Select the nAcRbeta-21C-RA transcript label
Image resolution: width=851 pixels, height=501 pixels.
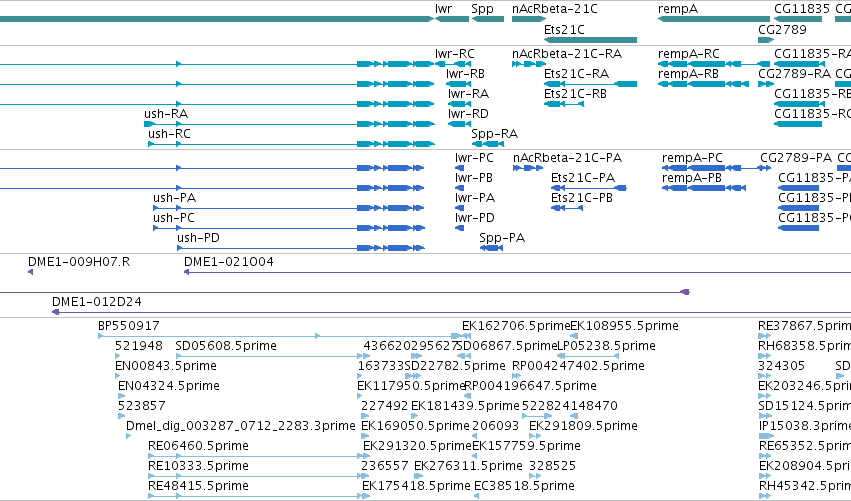(567, 54)
